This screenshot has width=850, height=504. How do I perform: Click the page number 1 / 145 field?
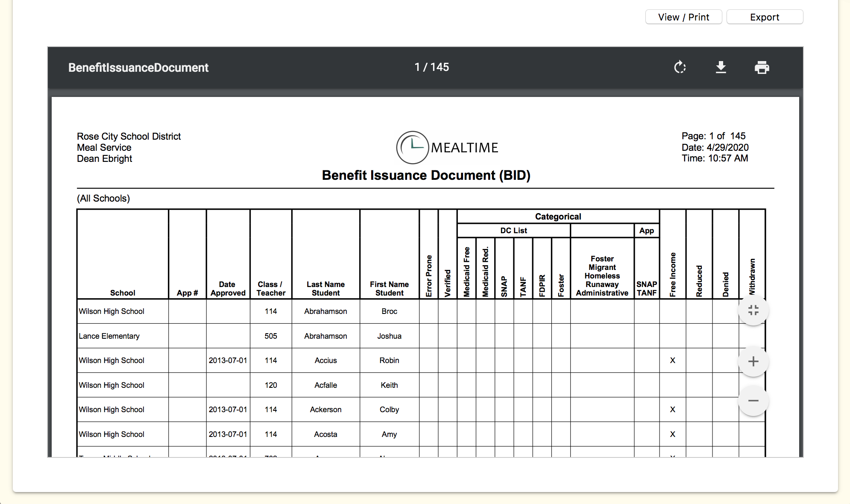[431, 67]
